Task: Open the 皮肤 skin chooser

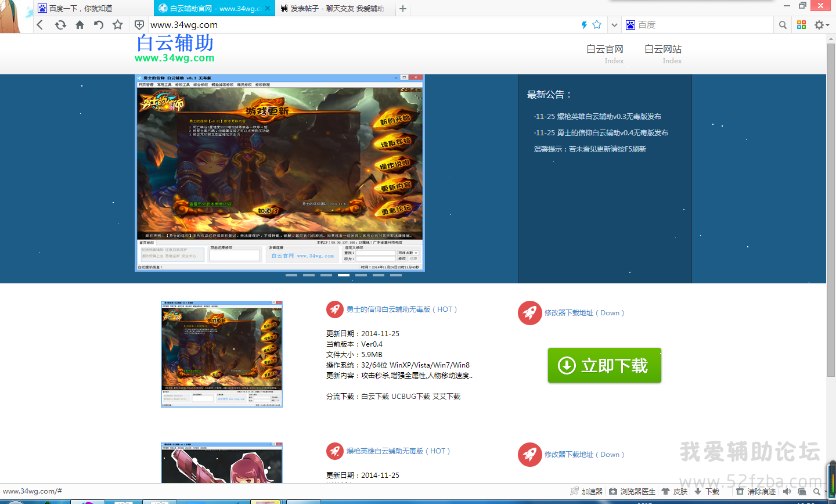Action: 675,491
